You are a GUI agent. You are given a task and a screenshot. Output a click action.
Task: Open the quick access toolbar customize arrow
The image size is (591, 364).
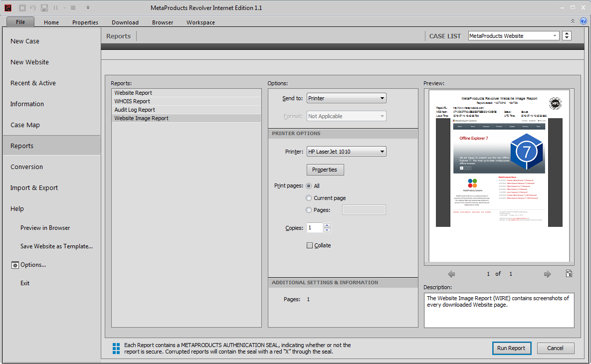(x=88, y=8)
